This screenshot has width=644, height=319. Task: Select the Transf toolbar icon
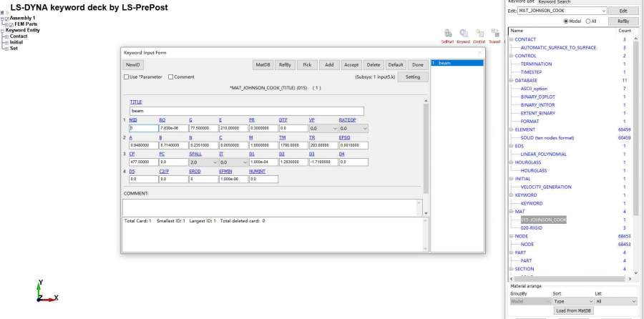(x=494, y=34)
